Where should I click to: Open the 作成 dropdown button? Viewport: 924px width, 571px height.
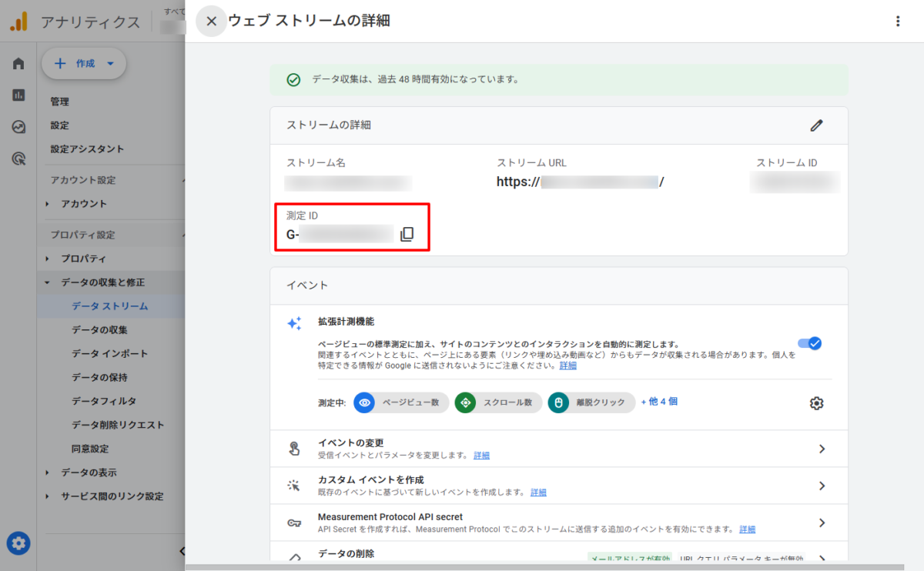84,64
